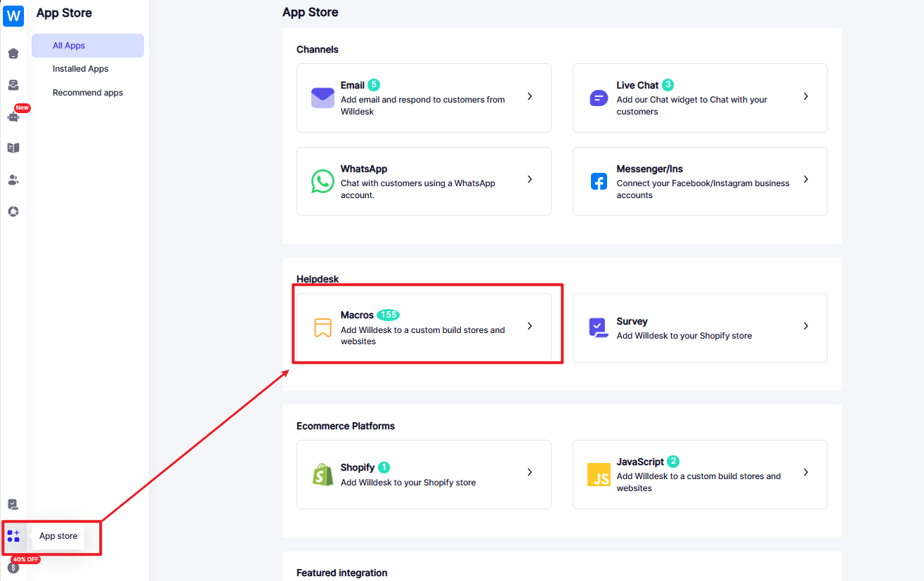Click the Shopify bag logo

pyautogui.click(x=323, y=474)
